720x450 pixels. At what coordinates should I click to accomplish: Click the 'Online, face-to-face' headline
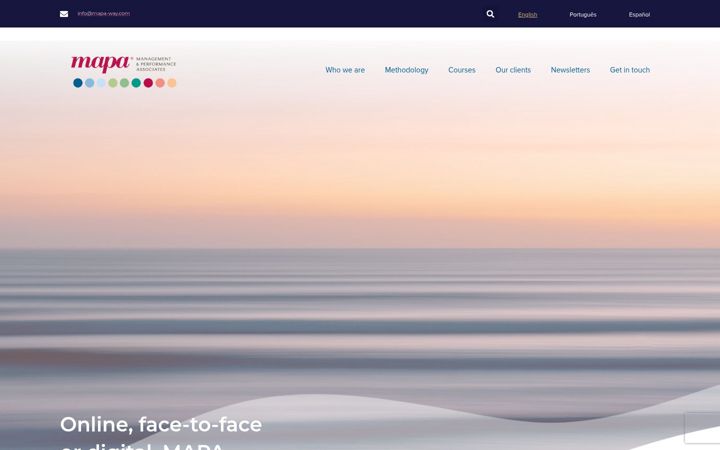click(x=161, y=424)
